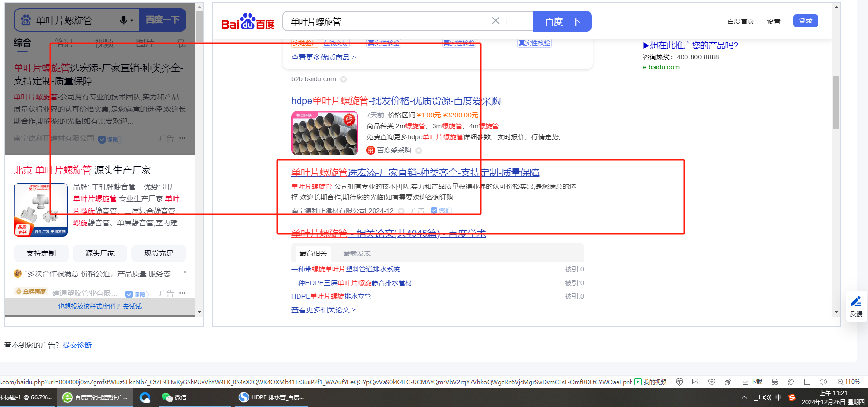
Task: Open the Sogou input method tray icon
Action: [792, 397]
